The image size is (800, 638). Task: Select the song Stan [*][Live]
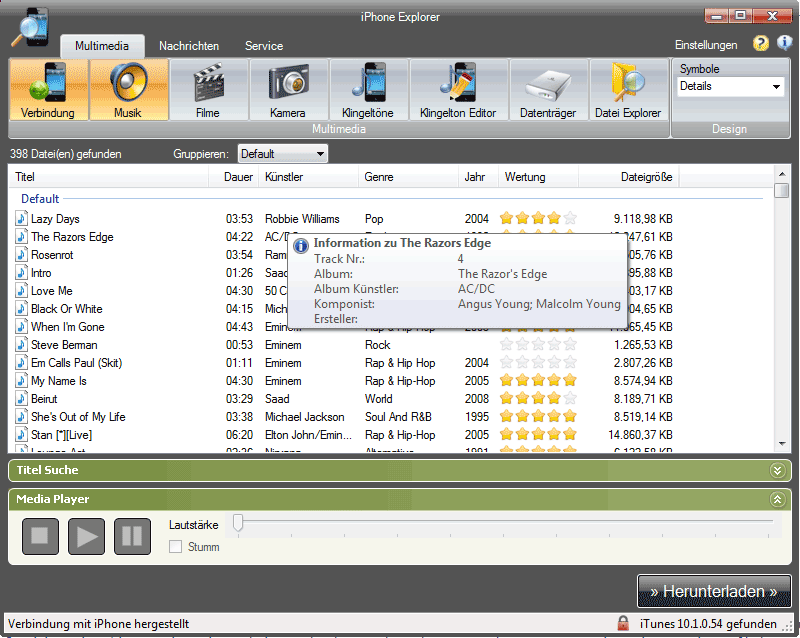pyautogui.click(x=61, y=435)
